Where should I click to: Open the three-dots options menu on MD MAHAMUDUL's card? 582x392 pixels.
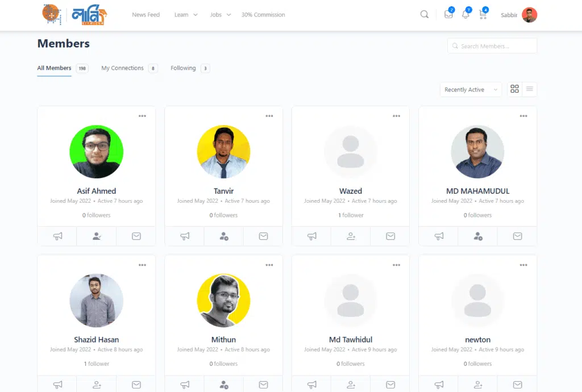(523, 116)
